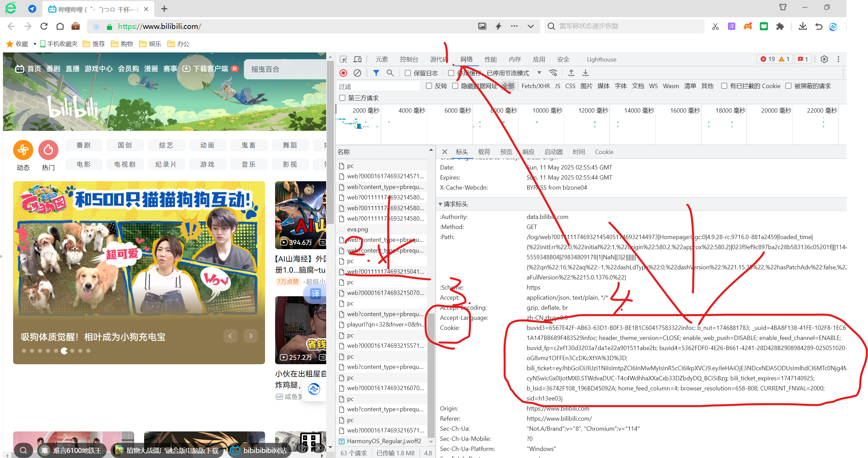Click the 纪录片 category button
Viewport: 868px width, 458px height.
pos(166,164)
